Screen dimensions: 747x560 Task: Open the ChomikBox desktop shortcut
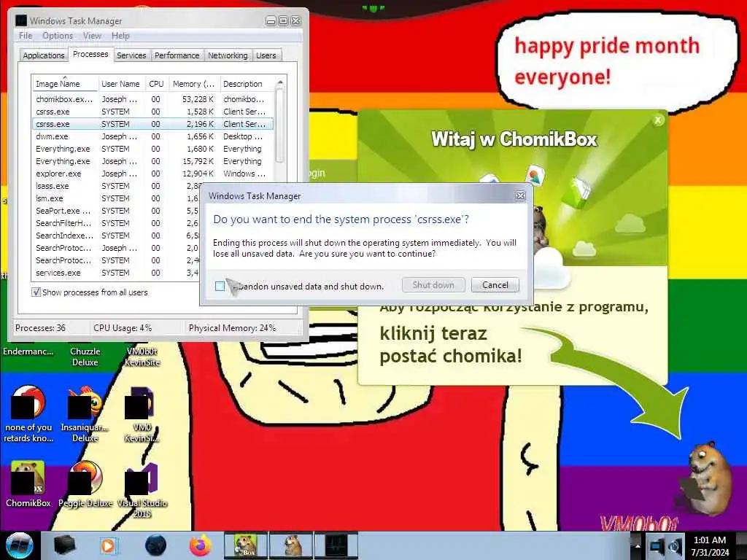coord(28,483)
